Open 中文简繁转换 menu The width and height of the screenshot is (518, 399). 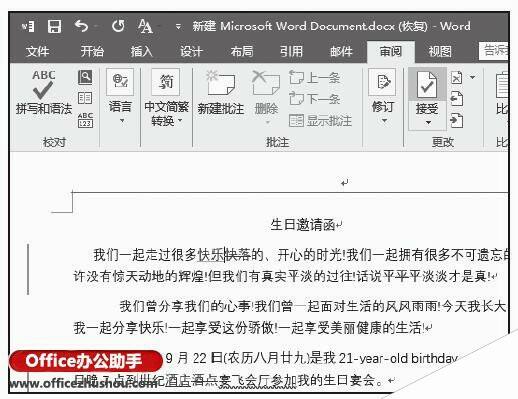click(x=166, y=97)
